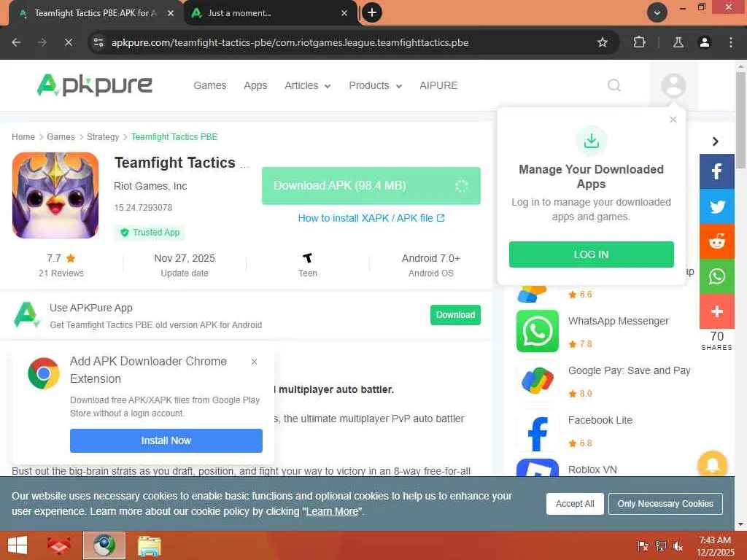Go to Home breadcrumb
This screenshot has height=560, width=747.
(x=23, y=136)
